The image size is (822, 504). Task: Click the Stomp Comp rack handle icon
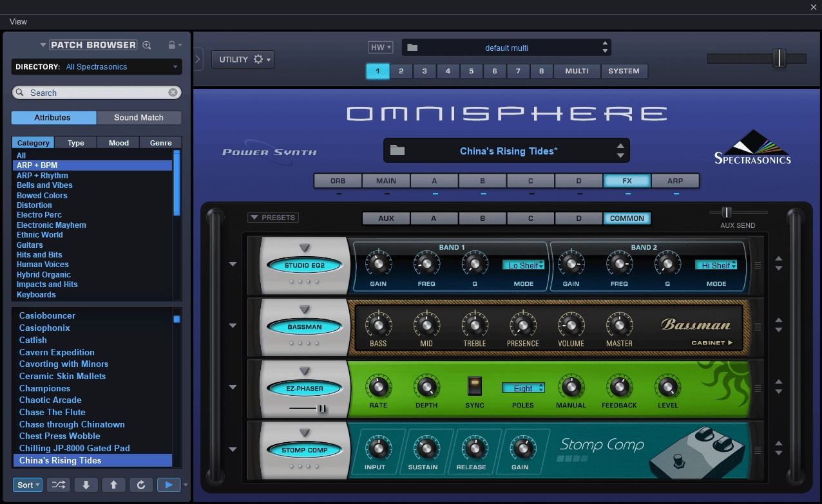coord(758,451)
